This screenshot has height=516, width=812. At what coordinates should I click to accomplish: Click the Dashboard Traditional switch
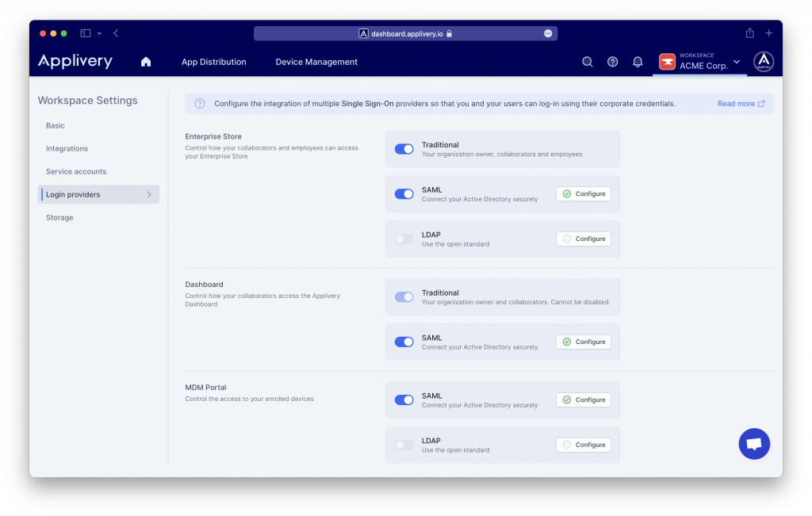click(404, 296)
